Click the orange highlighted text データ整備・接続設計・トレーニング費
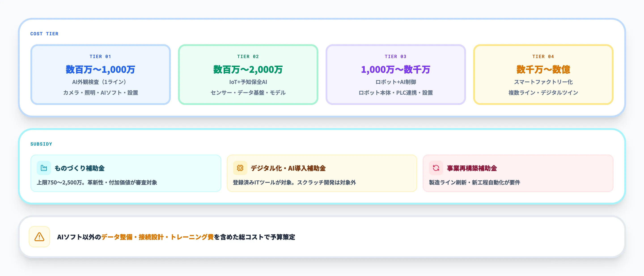The width and height of the screenshot is (644, 276). click(158, 238)
